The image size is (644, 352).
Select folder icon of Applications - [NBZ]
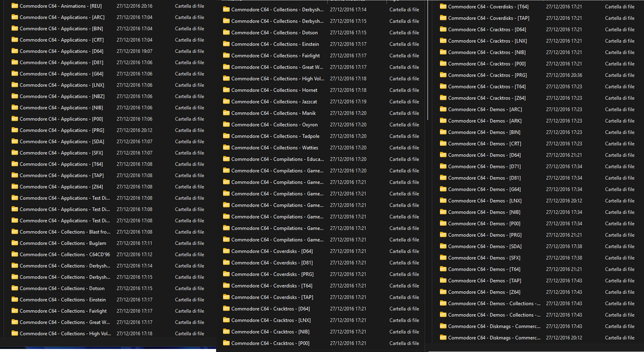click(15, 97)
